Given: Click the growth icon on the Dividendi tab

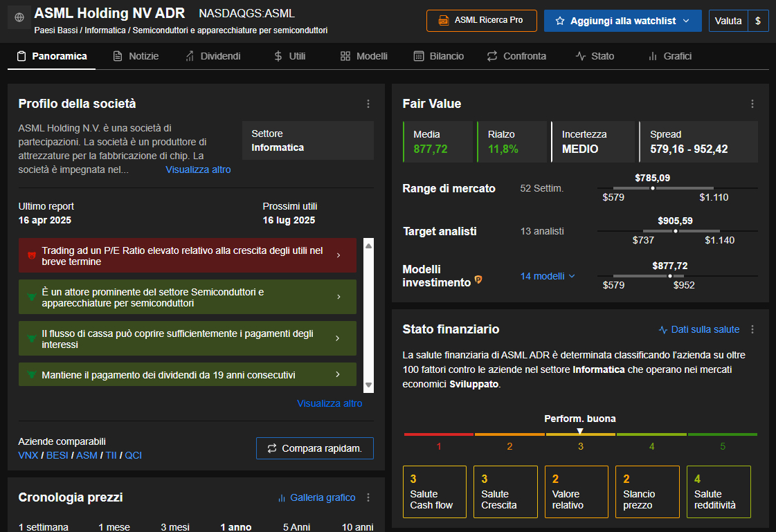Looking at the screenshot, I should pyautogui.click(x=190, y=56).
